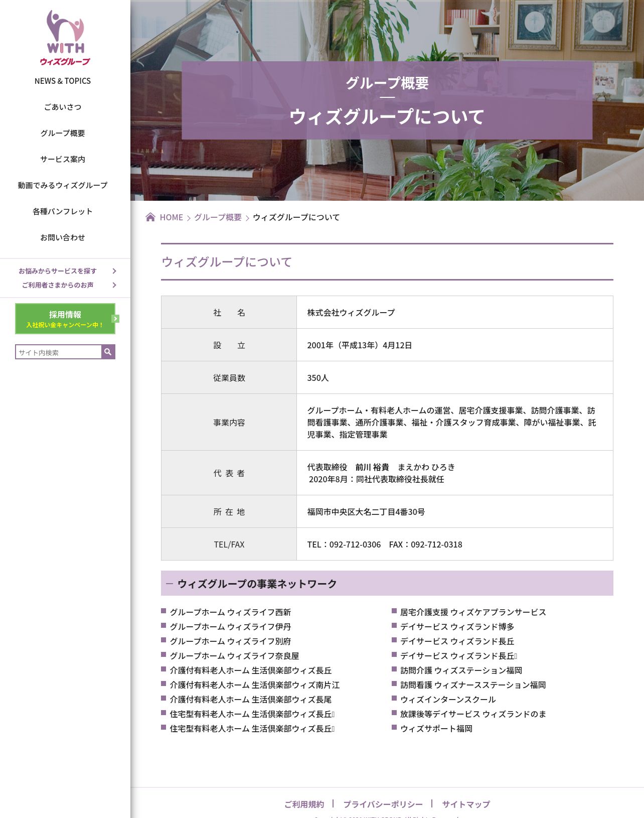The height and width of the screenshot is (818, 644).
Task: Click 訪問看護 ウィズナースステーション福岡 entry
Action: [x=473, y=685]
